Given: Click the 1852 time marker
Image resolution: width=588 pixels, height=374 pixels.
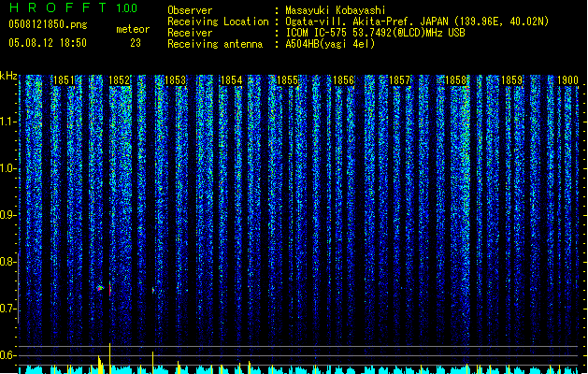Looking at the screenshot, I should click(120, 80).
